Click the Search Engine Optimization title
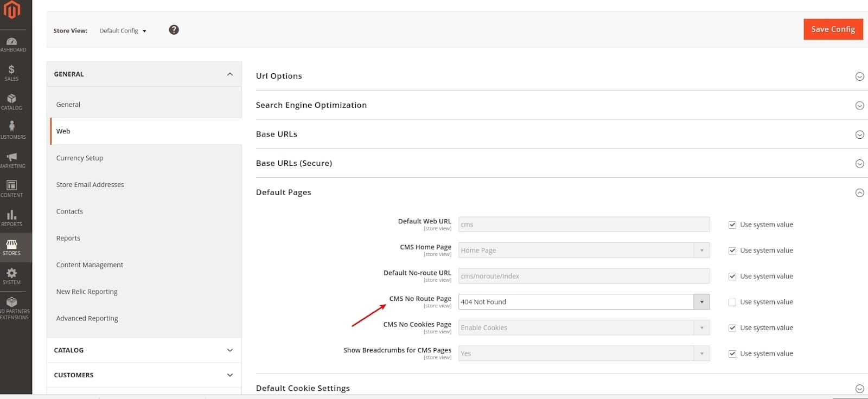868x399 pixels. click(x=311, y=105)
